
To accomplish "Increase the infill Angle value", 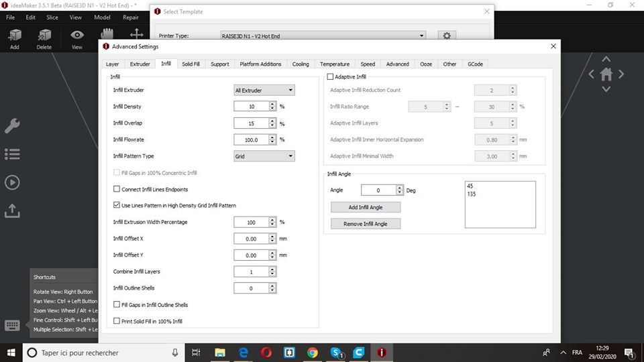I will [x=400, y=187].
